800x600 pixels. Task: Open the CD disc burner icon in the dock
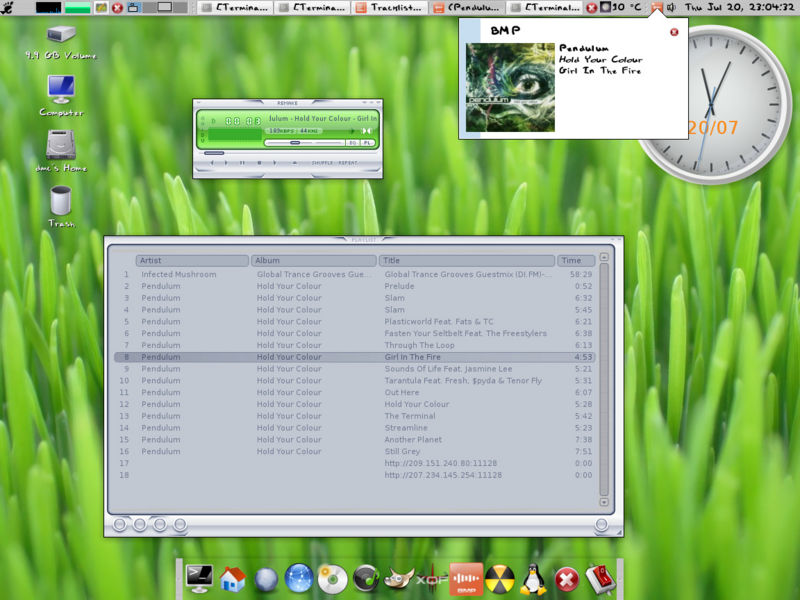click(333, 580)
